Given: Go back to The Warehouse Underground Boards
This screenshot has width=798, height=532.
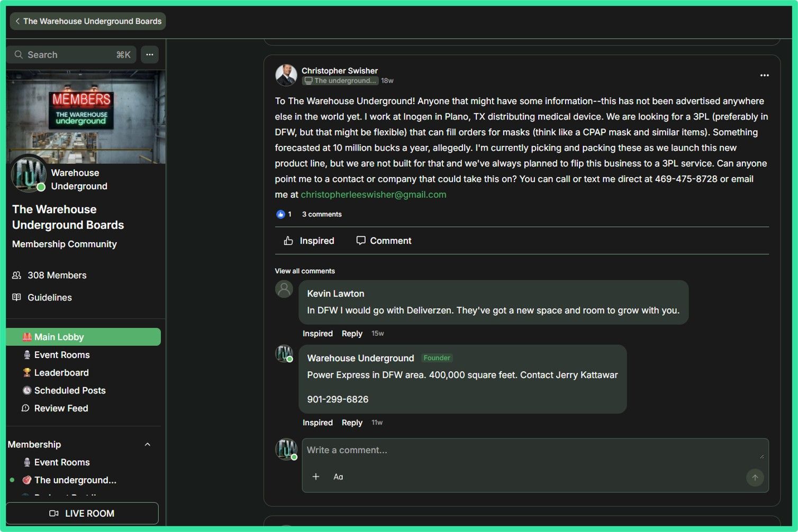Looking at the screenshot, I should coord(88,21).
